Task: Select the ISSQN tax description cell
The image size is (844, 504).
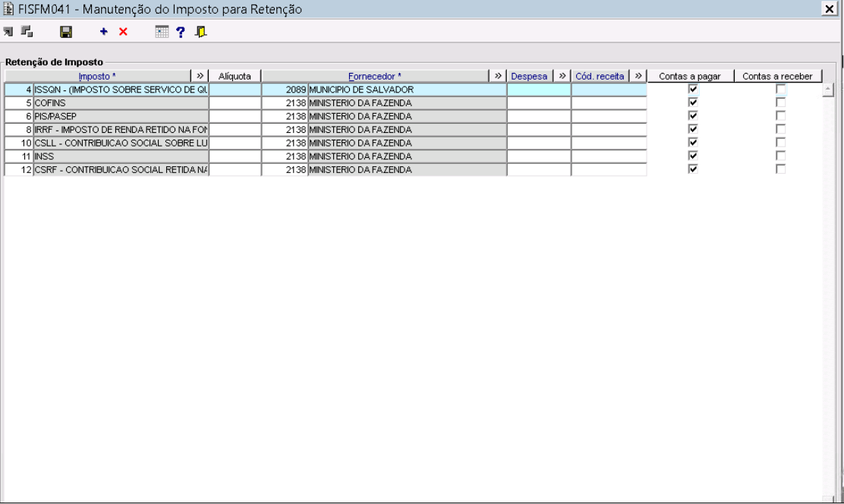Action: click(121, 90)
